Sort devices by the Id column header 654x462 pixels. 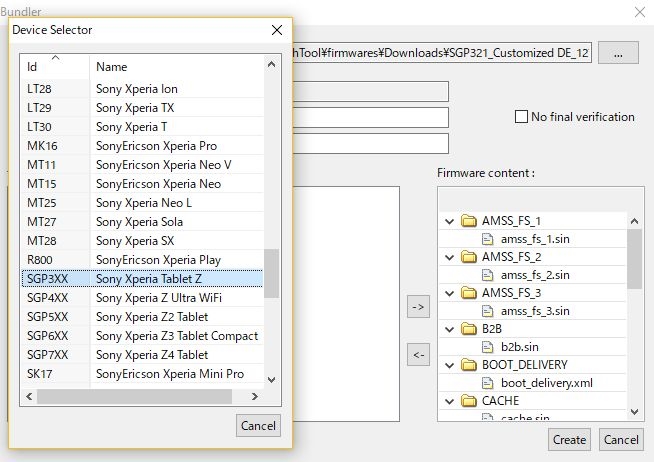54,67
